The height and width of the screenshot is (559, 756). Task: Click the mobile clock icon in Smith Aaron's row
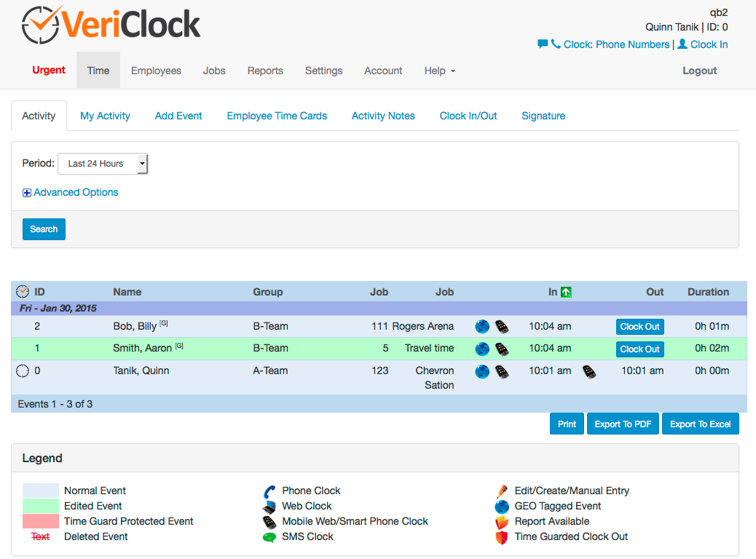click(502, 349)
